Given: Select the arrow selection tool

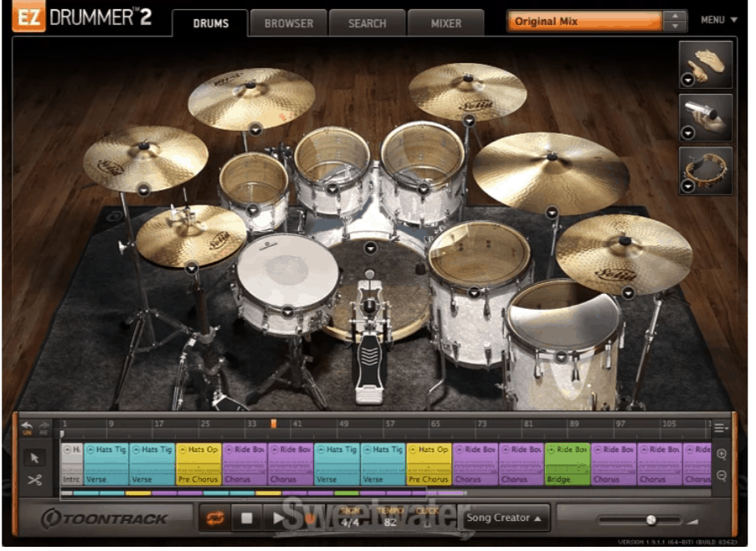Looking at the screenshot, I should [x=33, y=456].
